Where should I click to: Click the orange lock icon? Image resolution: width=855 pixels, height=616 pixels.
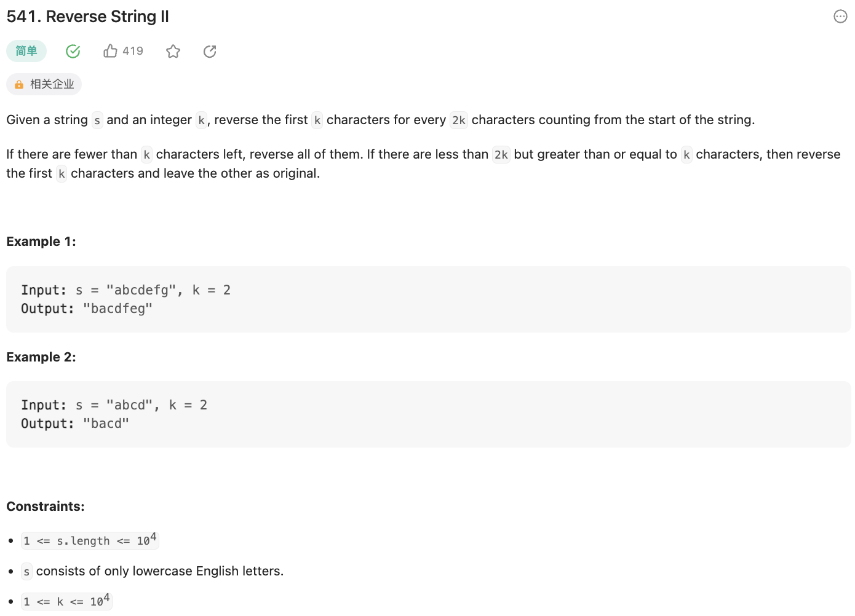click(19, 85)
